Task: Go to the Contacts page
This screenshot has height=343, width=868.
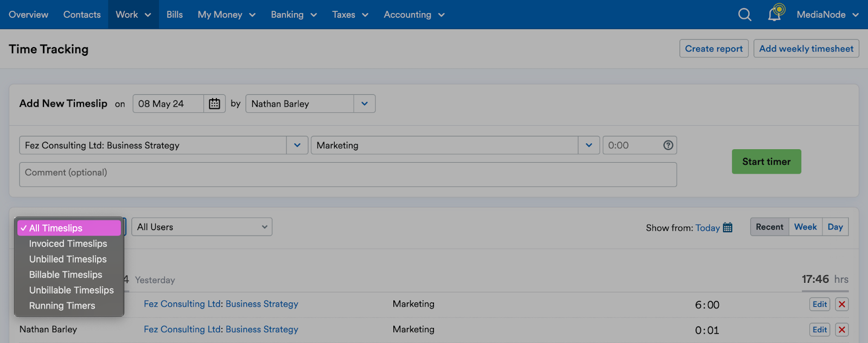Action: click(82, 15)
